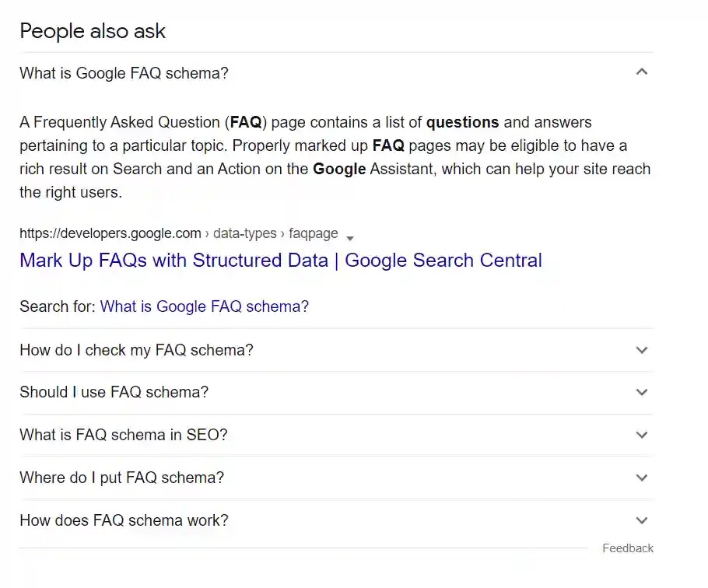Screen dimensions: 708x588
Task: Click the 'What is FAQ schema in SEO?' question text
Action: (x=123, y=435)
